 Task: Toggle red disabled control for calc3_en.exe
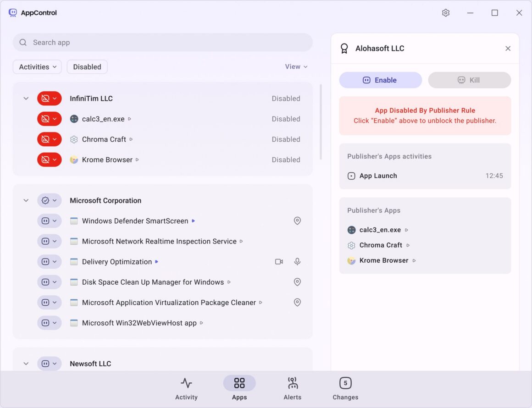[x=49, y=119]
